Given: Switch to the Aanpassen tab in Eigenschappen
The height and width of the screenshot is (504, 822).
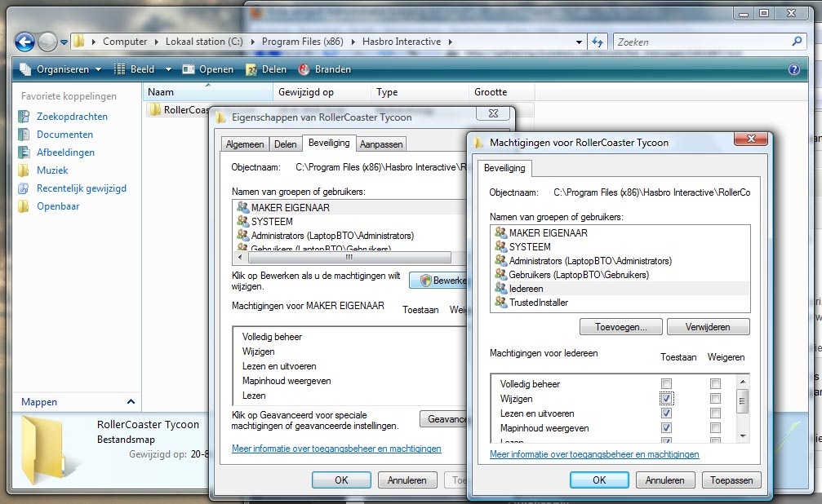Looking at the screenshot, I should click(381, 144).
